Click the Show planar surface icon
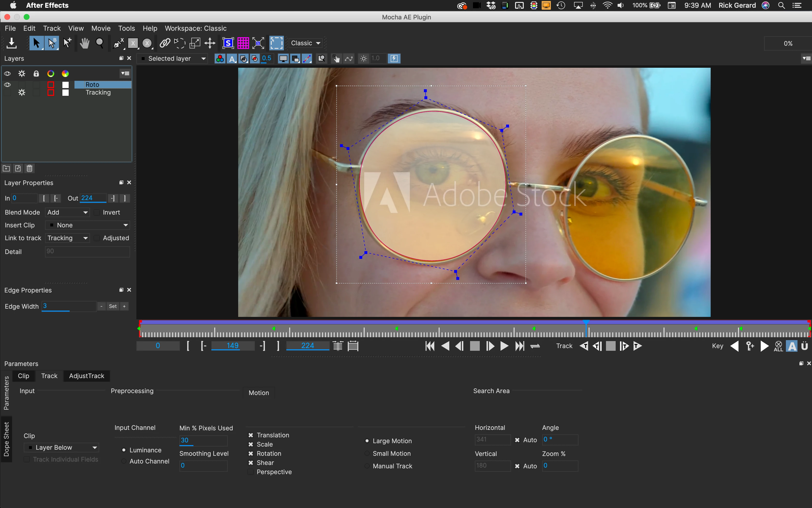 228,43
